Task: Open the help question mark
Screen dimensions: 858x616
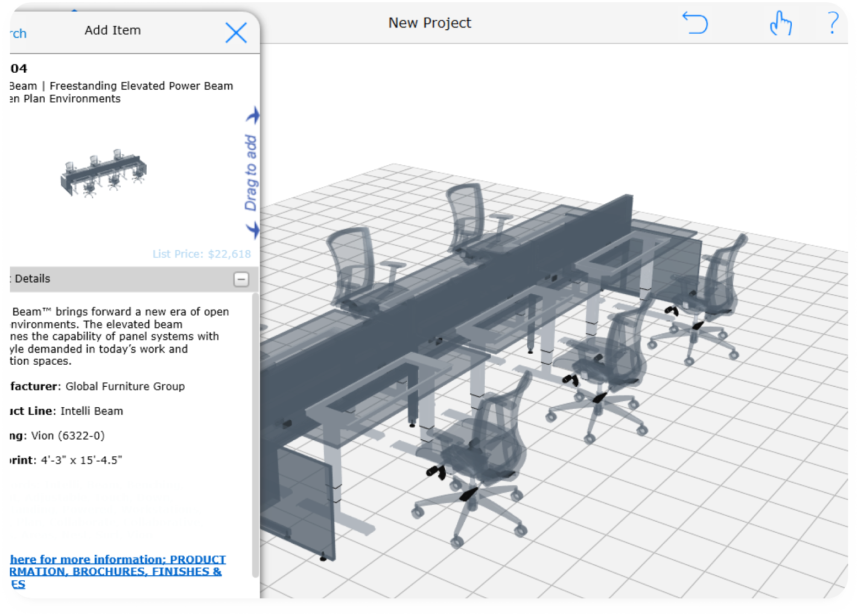Action: 833,23
